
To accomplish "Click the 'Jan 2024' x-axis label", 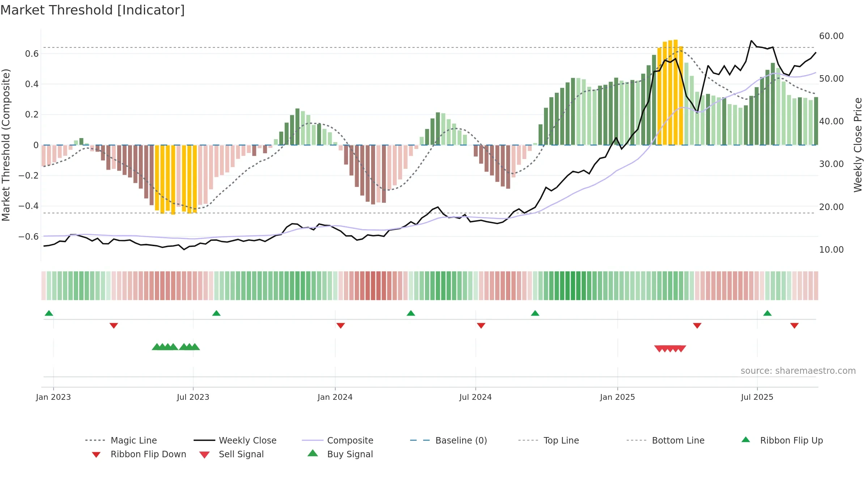I will point(335,397).
